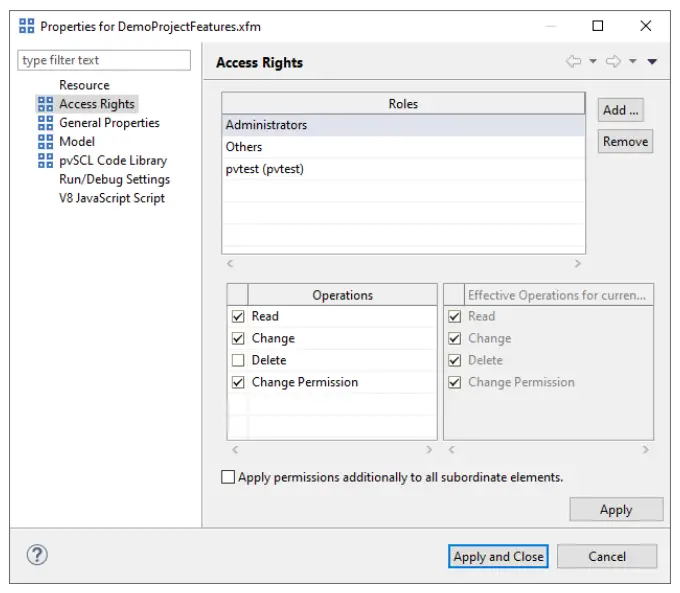680x593 pixels.
Task: Click the type filter text field
Action: (x=104, y=60)
